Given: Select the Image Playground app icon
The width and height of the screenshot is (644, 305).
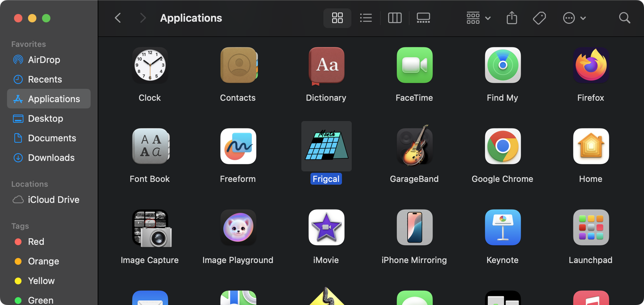Looking at the screenshot, I should 238,227.
